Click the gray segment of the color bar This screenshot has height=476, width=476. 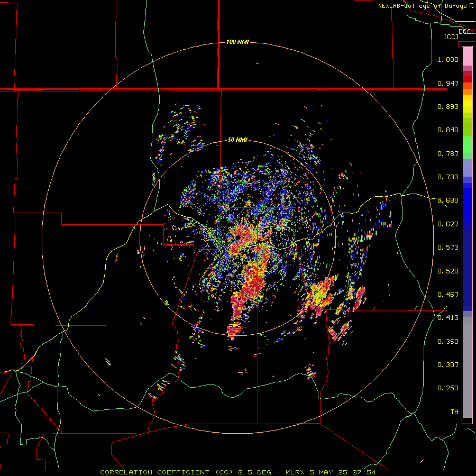467,368
